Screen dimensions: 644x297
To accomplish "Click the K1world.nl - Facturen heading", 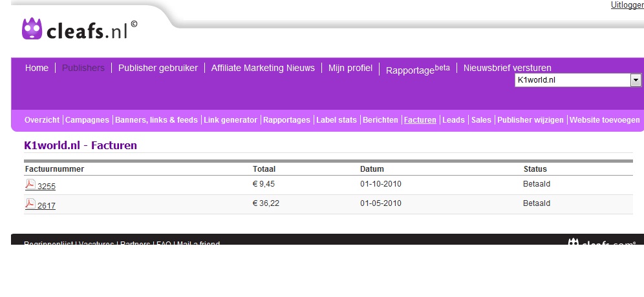I will (x=80, y=145).
